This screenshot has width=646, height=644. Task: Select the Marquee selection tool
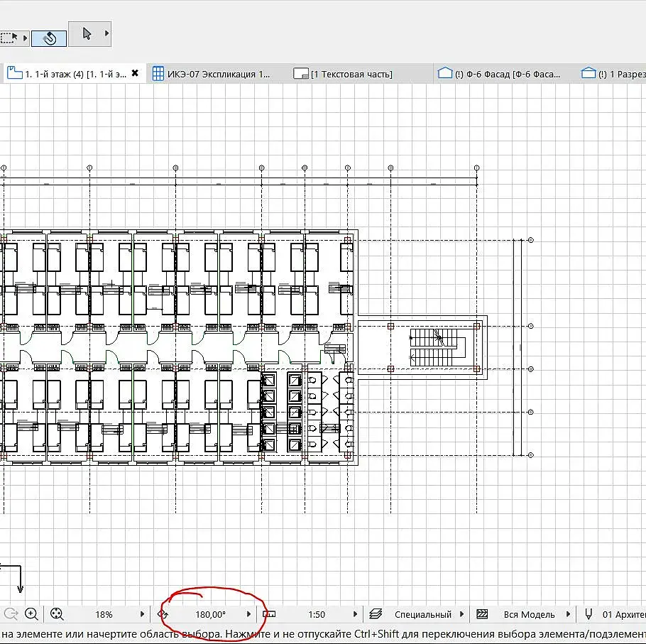tap(9, 38)
